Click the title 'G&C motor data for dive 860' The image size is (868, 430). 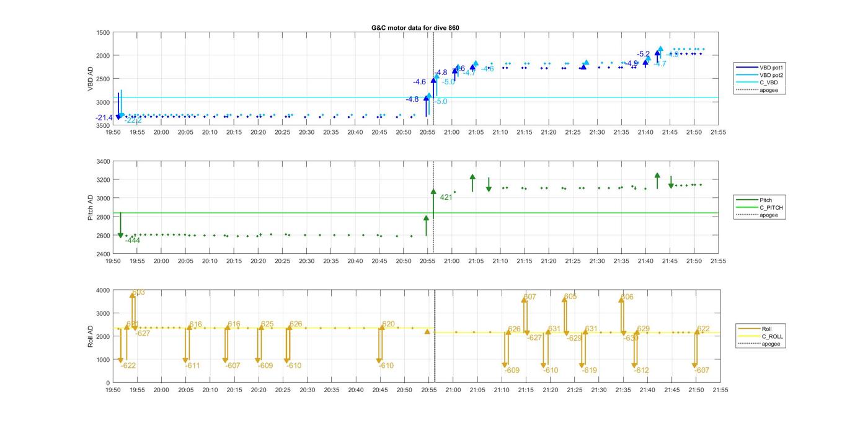(x=415, y=28)
